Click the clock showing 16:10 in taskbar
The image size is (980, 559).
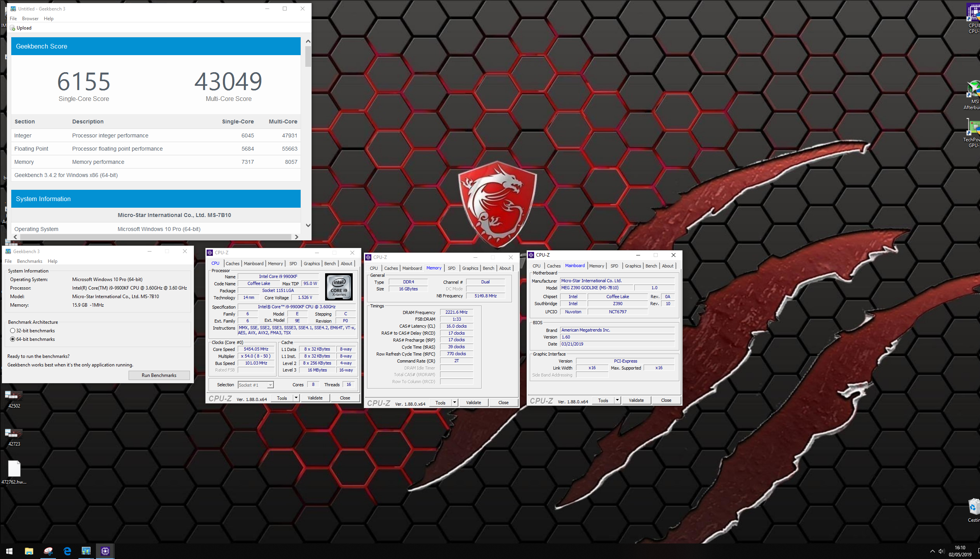click(x=960, y=548)
